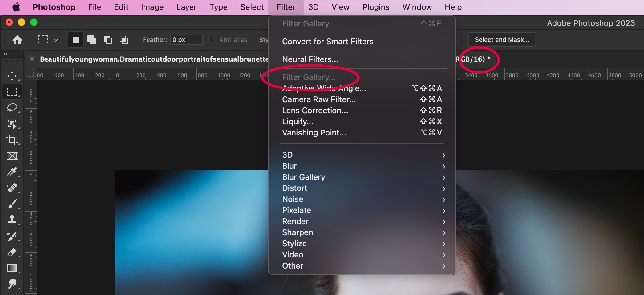
Task: Close the open Filter menu in menu bar
Action: 286,7
